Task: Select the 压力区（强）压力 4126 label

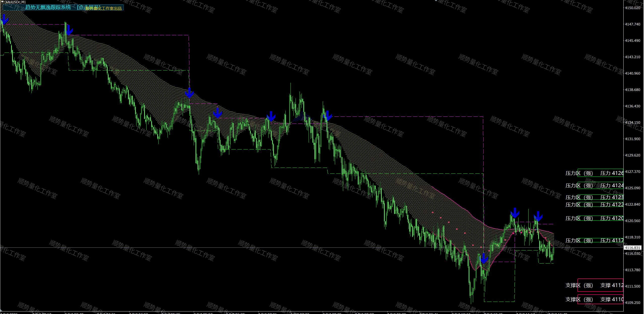Action: 594,173
